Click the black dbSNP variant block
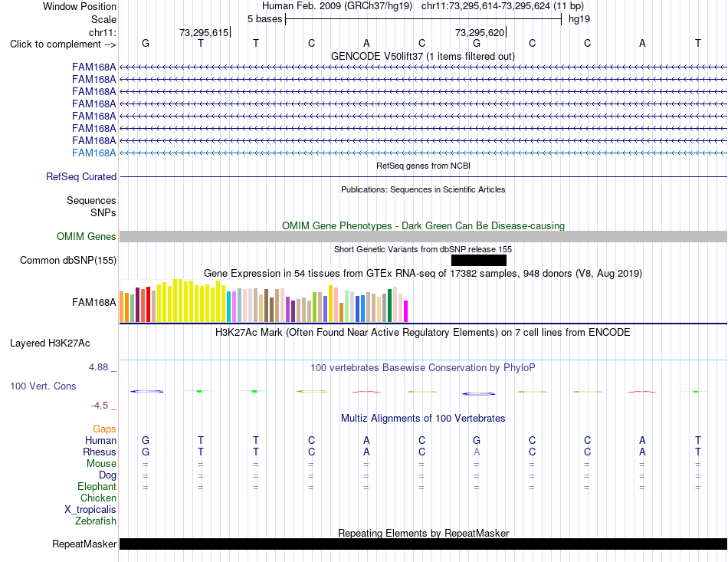Screen dimensions: 728x562 click(479, 260)
